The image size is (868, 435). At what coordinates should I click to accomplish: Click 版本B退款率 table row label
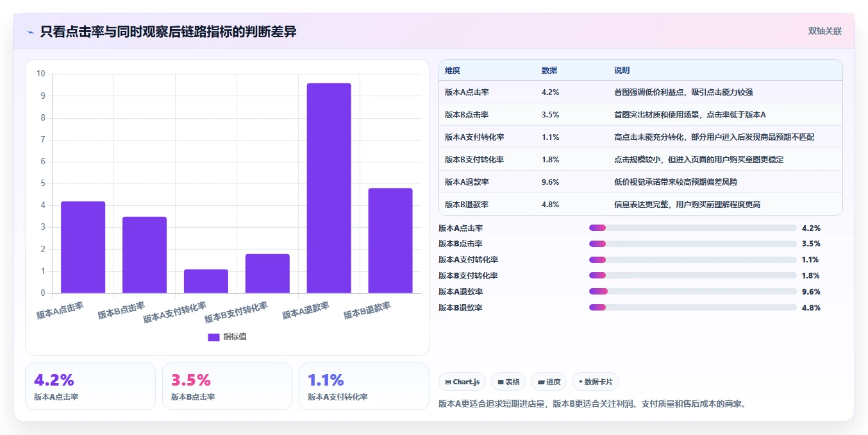[x=467, y=205]
